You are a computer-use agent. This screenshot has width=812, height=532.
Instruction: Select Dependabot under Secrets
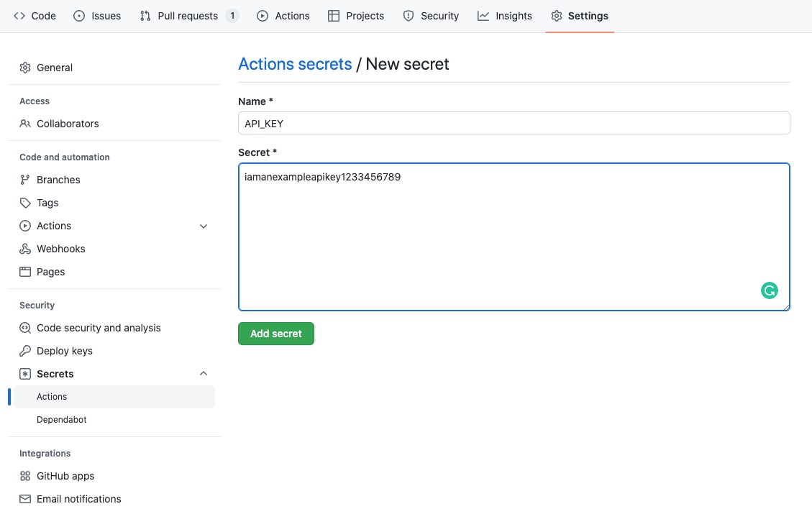click(62, 419)
